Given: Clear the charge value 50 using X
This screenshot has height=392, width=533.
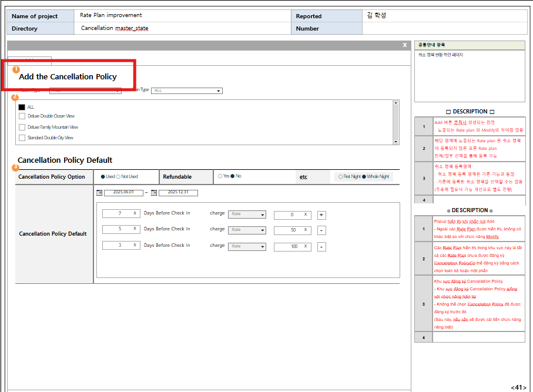Looking at the screenshot, I should [306, 230].
